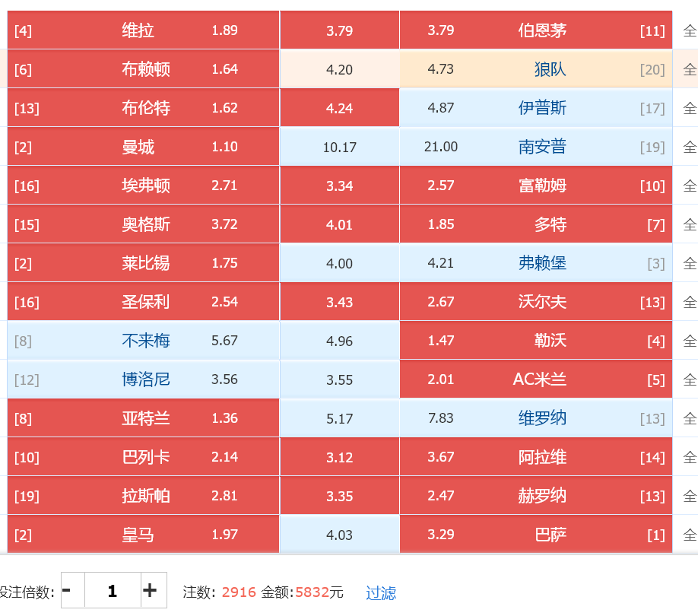The width and height of the screenshot is (698, 616).
Task: Deselect 巴列卡 home win at 2.14
Action: click(x=144, y=456)
